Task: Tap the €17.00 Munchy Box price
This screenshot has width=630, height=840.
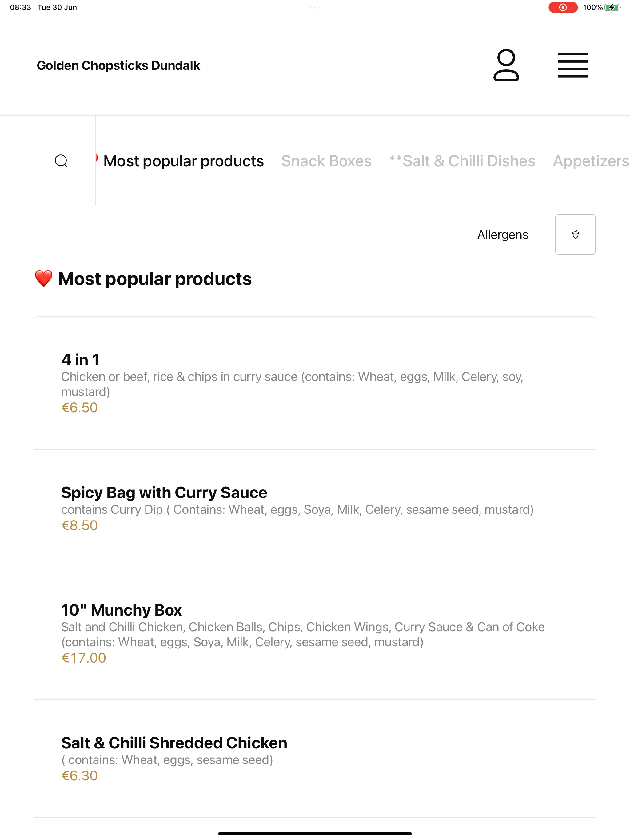Action: point(84,658)
